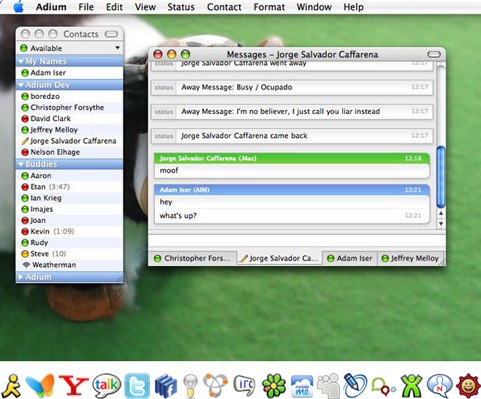Screen dimensions: 481x399
Task: Collapse the Adium Dev group
Action: [x=21, y=85]
